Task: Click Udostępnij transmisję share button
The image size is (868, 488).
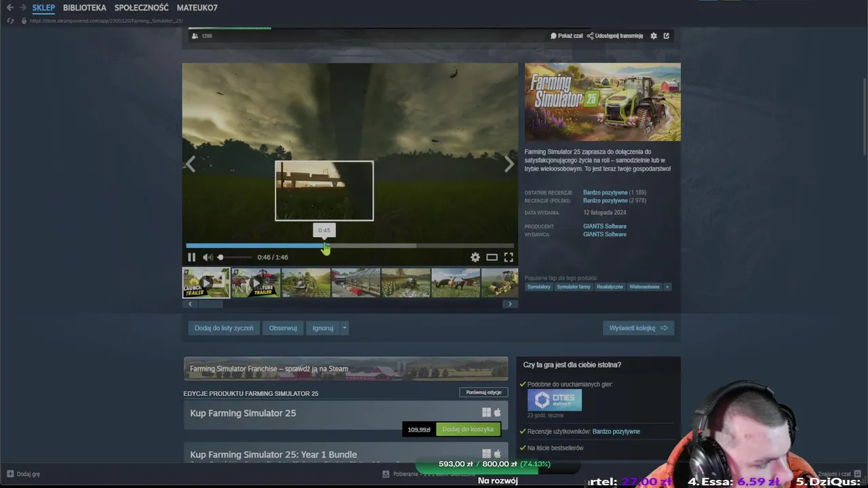Action: [615, 36]
